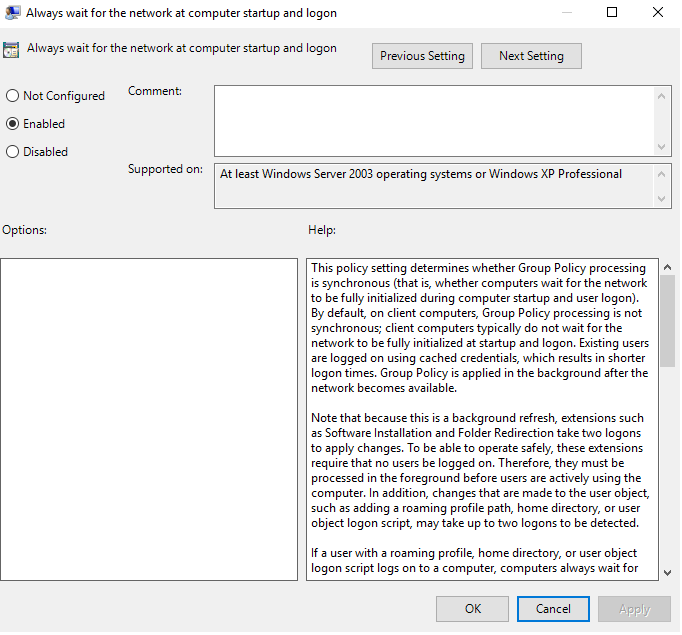The image size is (682, 635).
Task: Set the policy to Disabled
Action: tap(13, 152)
